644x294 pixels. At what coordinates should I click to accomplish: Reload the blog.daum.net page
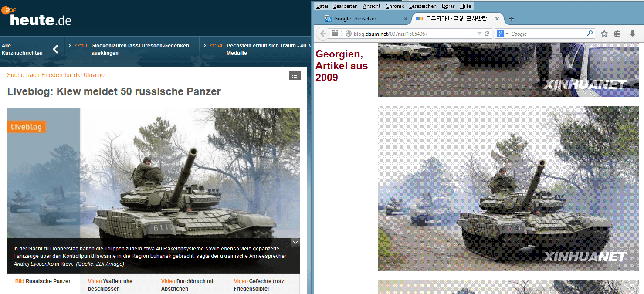(x=487, y=34)
